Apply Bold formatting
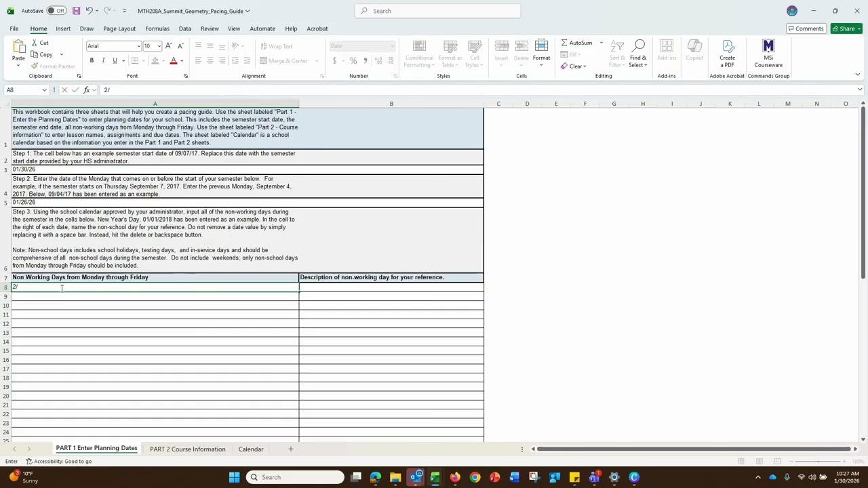868x488 pixels. [x=92, y=60]
